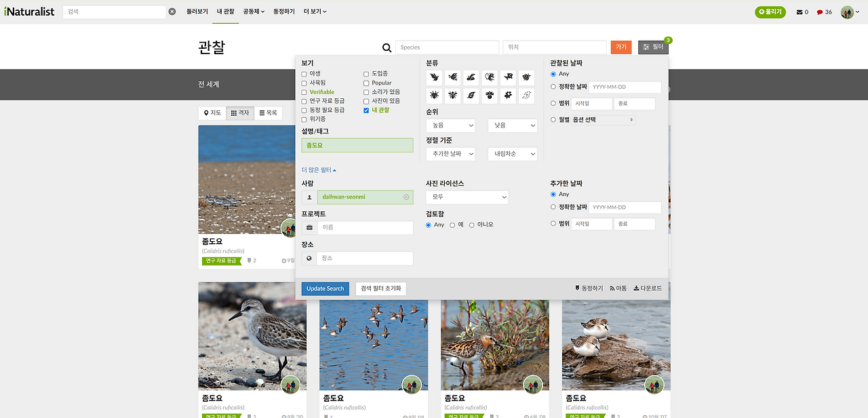
Task: Open the Atom feed from the filter panel
Action: point(617,287)
